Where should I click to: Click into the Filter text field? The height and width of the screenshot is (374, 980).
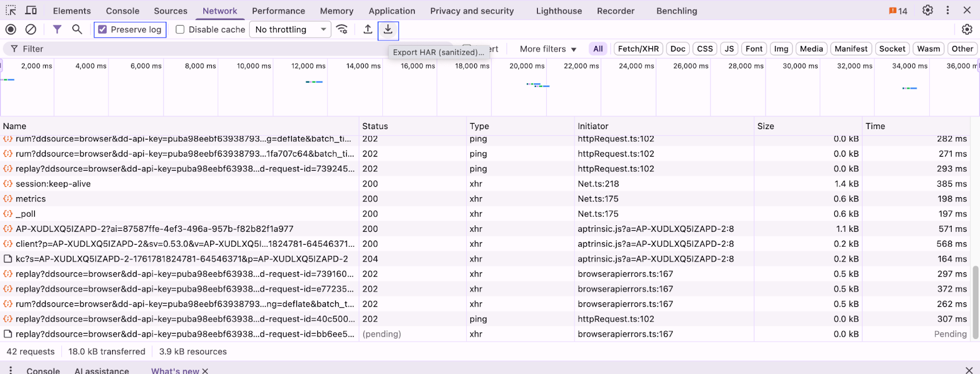[184, 49]
